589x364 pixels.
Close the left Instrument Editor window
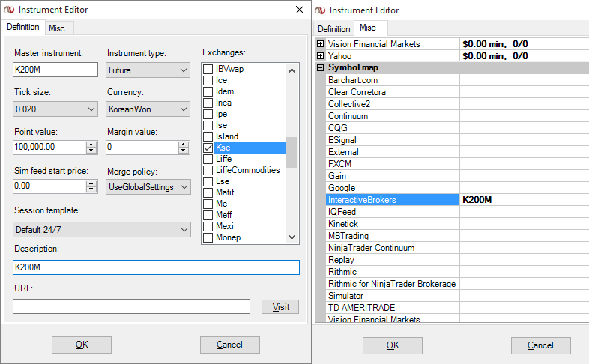300,10
